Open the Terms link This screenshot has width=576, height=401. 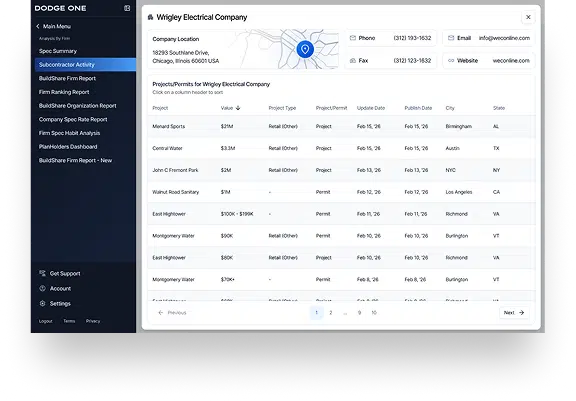(69, 321)
